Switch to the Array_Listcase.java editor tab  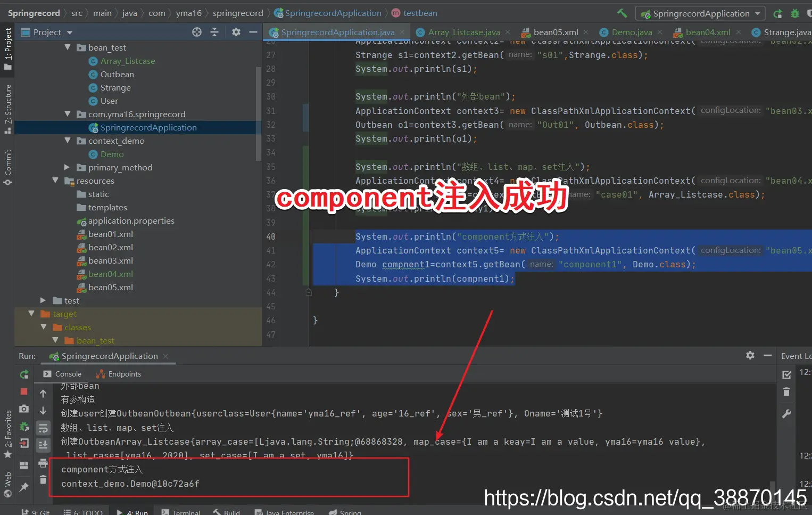click(464, 32)
